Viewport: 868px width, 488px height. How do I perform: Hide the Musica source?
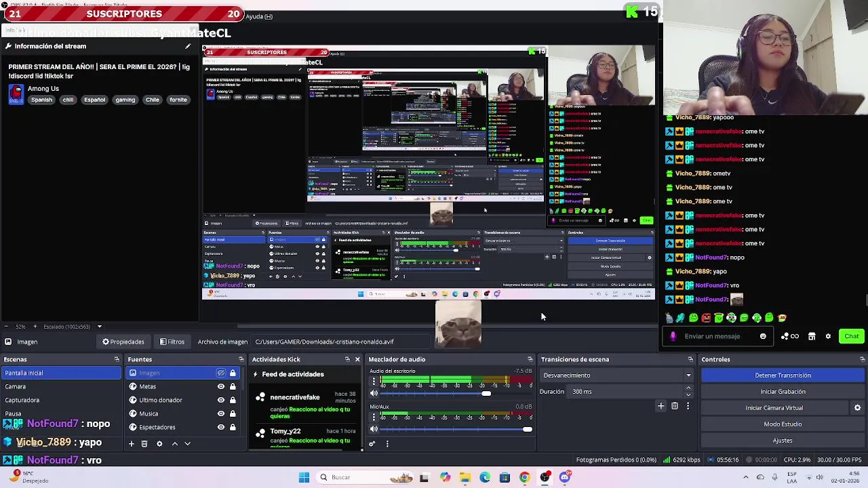pyautogui.click(x=221, y=413)
